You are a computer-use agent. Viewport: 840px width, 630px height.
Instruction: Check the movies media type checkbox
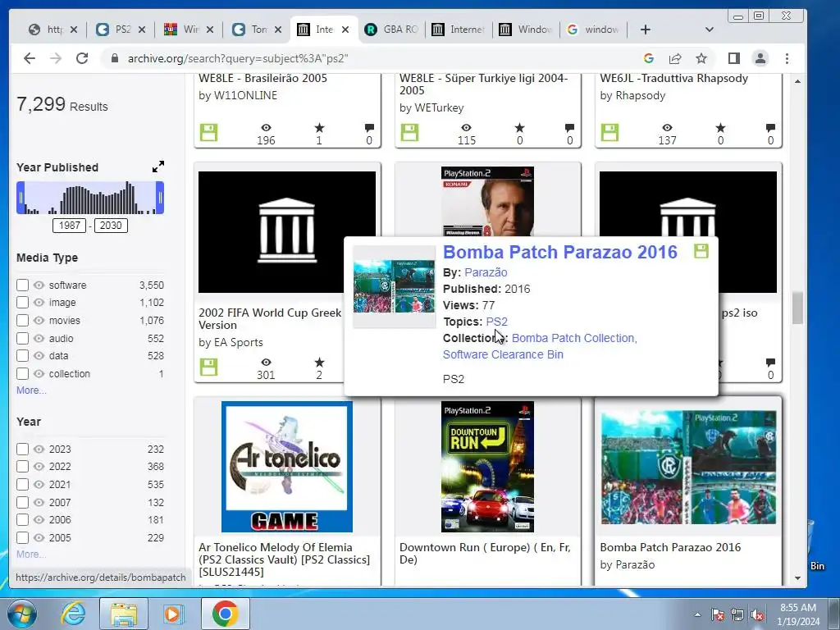pyautogui.click(x=22, y=321)
